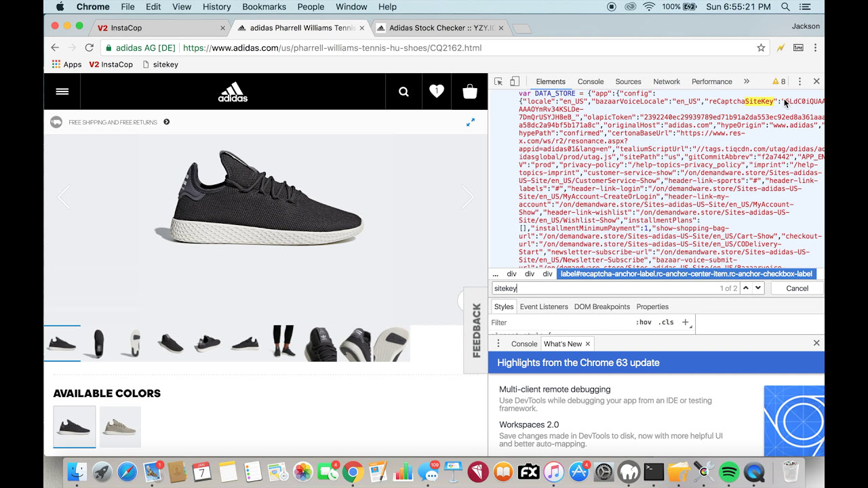The height and width of the screenshot is (488, 868).
Task: Select Console tab in bottom drawer
Action: [x=524, y=344]
